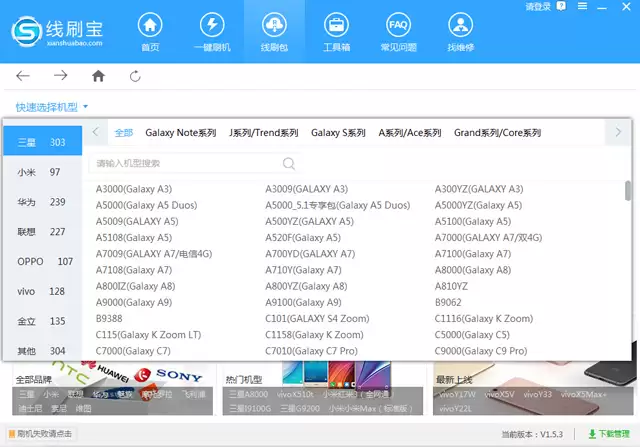Expand the 快速选择机型 dropdown
Viewport: 640px width, 447px height.
pos(52,107)
